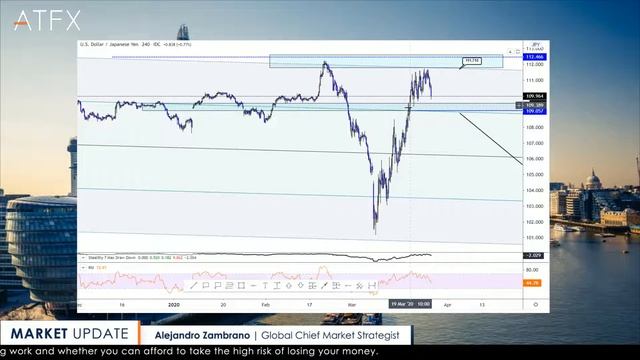The height and width of the screenshot is (360, 640).
Task: Click the pane up-arrow button near the price axis
Action: pyautogui.click(x=510, y=52)
